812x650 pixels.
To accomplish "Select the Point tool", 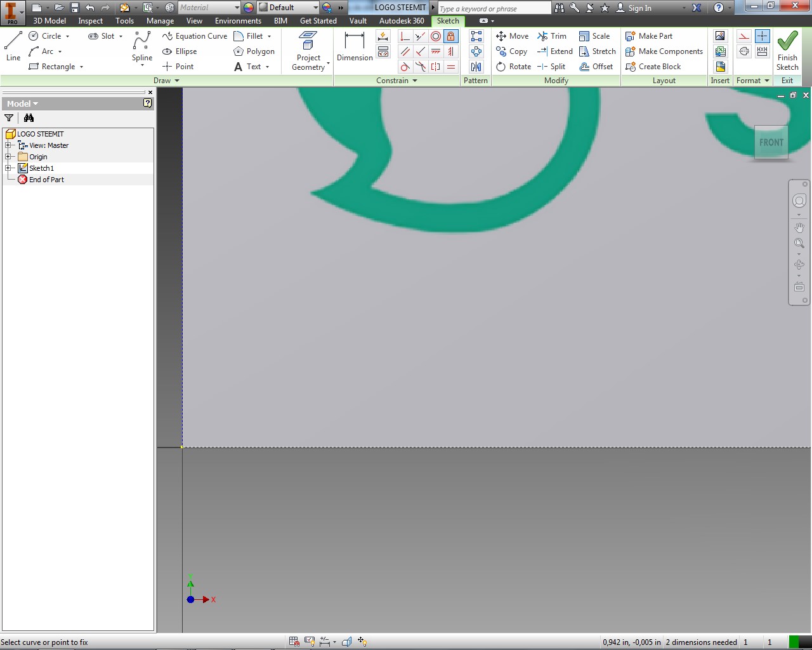I will 178,67.
